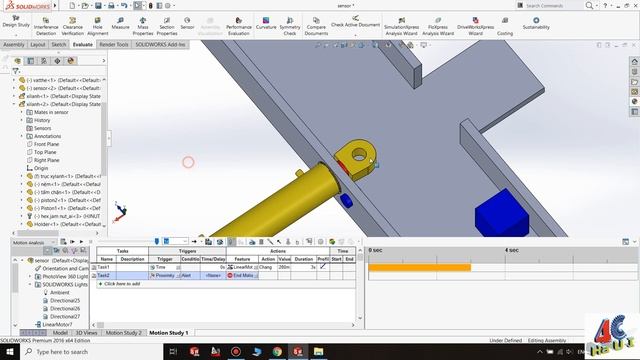
Task: Open Task1 Feature dropdown showing LinearMot
Action: [256, 267]
